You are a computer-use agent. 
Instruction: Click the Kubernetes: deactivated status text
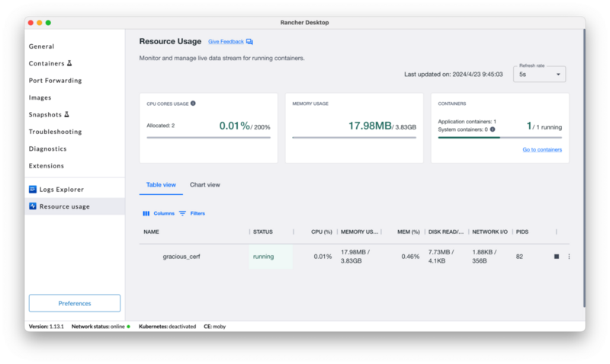(167, 327)
